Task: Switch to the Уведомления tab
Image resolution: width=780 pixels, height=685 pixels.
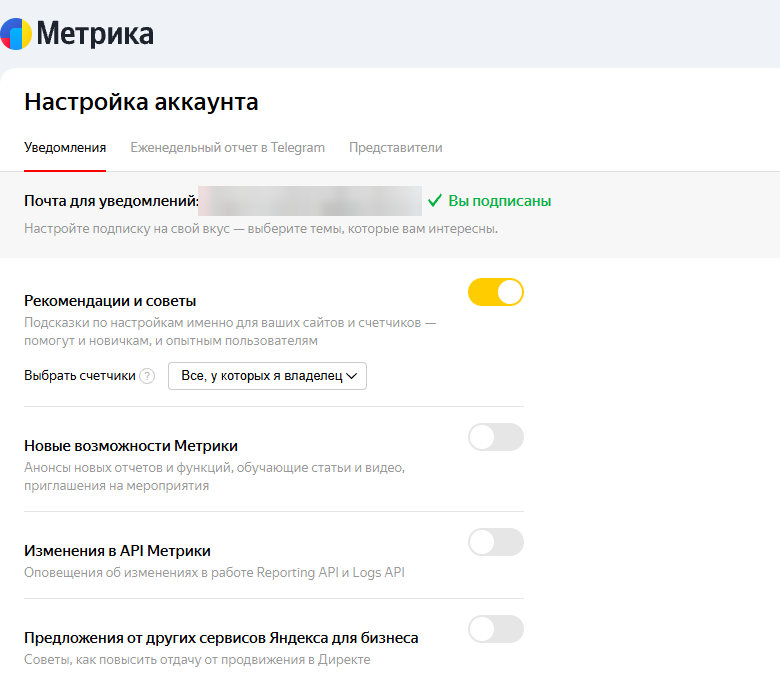Action: (65, 147)
